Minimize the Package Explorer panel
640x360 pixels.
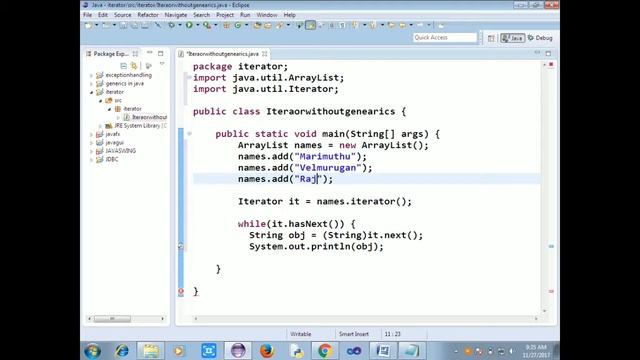point(149,53)
